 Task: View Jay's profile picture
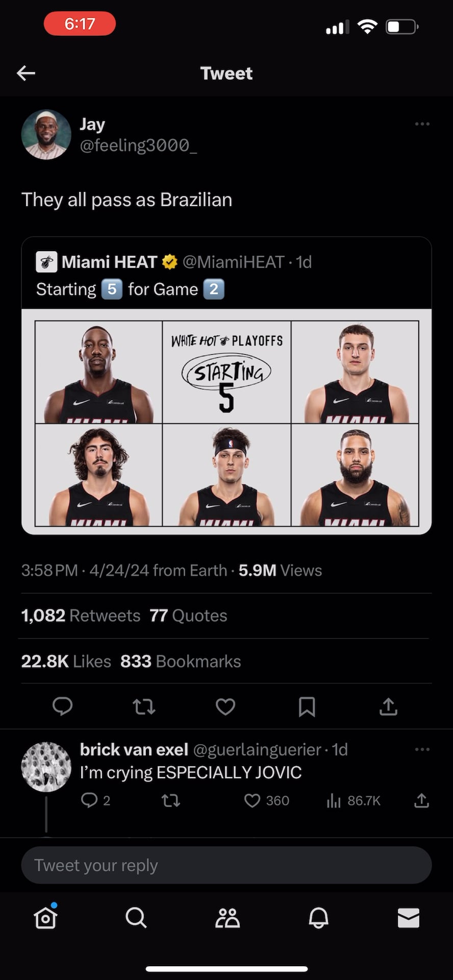tap(46, 135)
